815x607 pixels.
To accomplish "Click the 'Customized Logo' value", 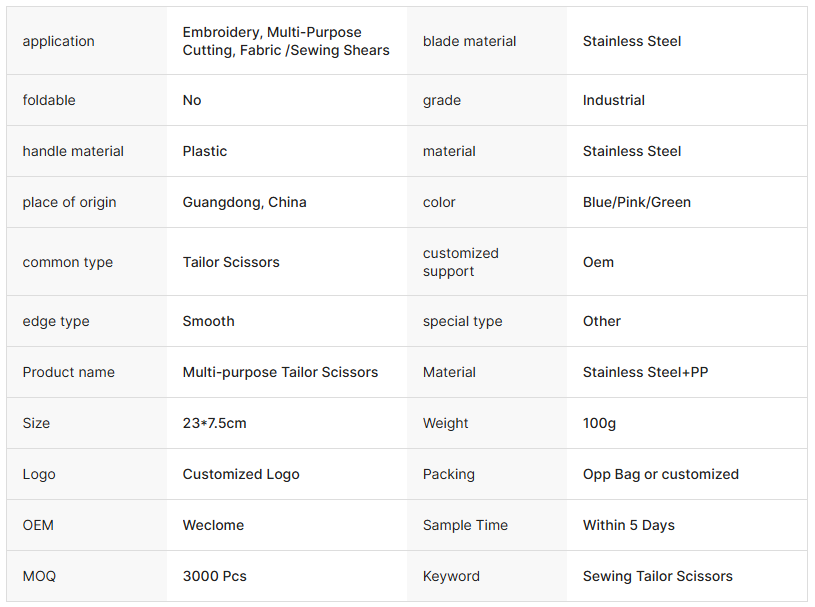I will tap(241, 474).
